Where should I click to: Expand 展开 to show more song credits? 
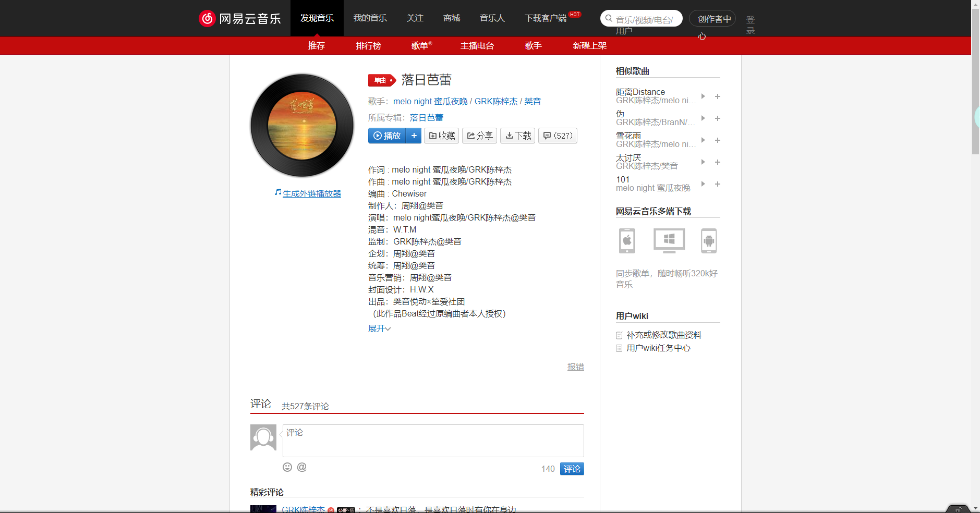pos(379,328)
